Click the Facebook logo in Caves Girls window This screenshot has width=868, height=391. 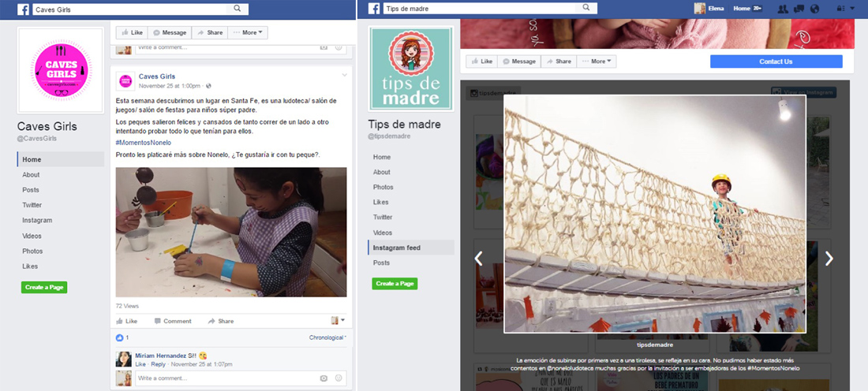pyautogui.click(x=23, y=9)
